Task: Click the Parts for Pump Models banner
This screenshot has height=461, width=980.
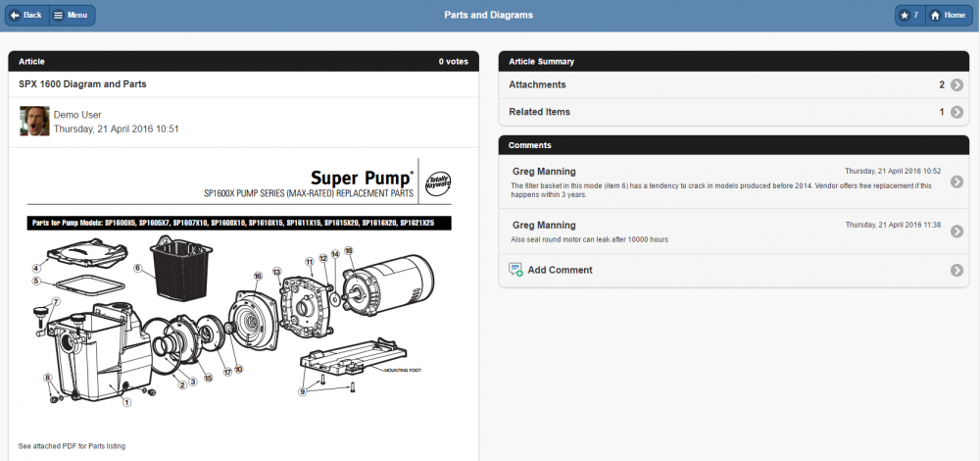Action: click(239, 223)
